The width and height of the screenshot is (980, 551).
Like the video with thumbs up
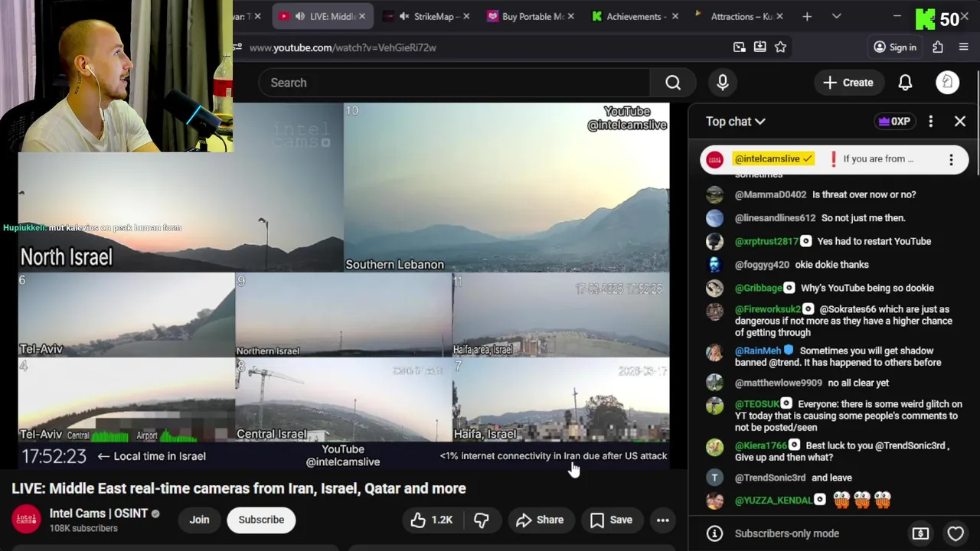tap(432, 520)
